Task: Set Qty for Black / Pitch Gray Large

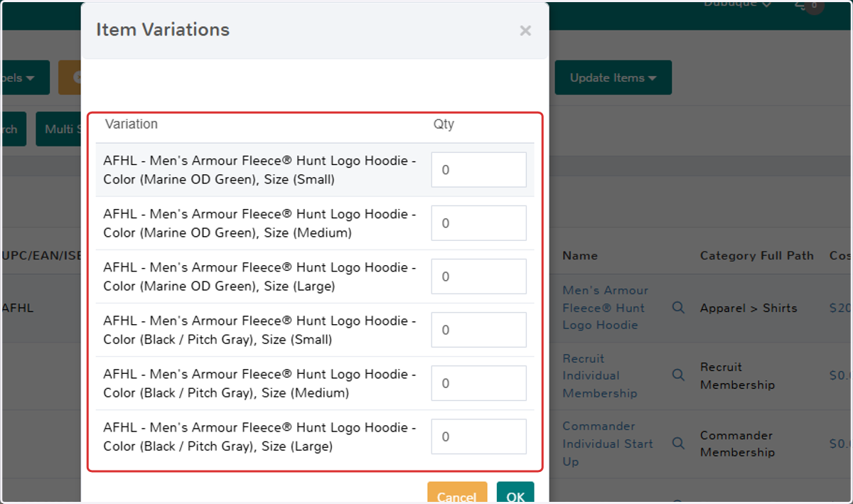Action: (x=478, y=436)
